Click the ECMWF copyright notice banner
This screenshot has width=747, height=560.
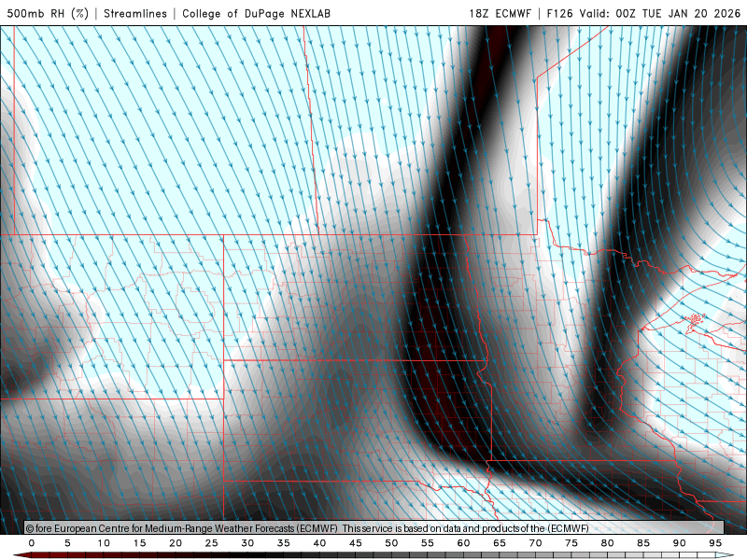[374, 528]
